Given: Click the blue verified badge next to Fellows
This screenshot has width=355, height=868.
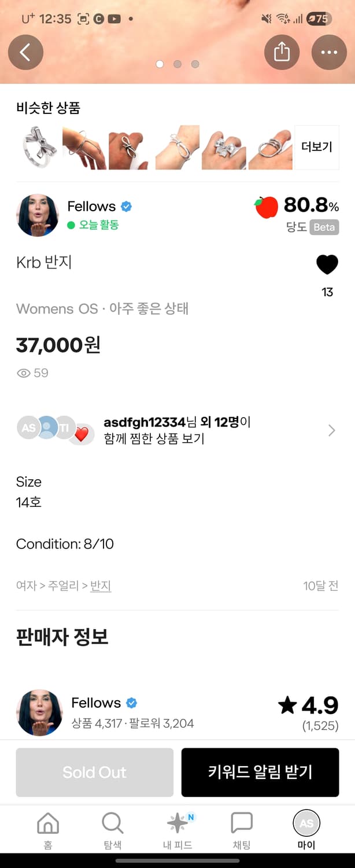Looking at the screenshot, I should (x=127, y=207).
